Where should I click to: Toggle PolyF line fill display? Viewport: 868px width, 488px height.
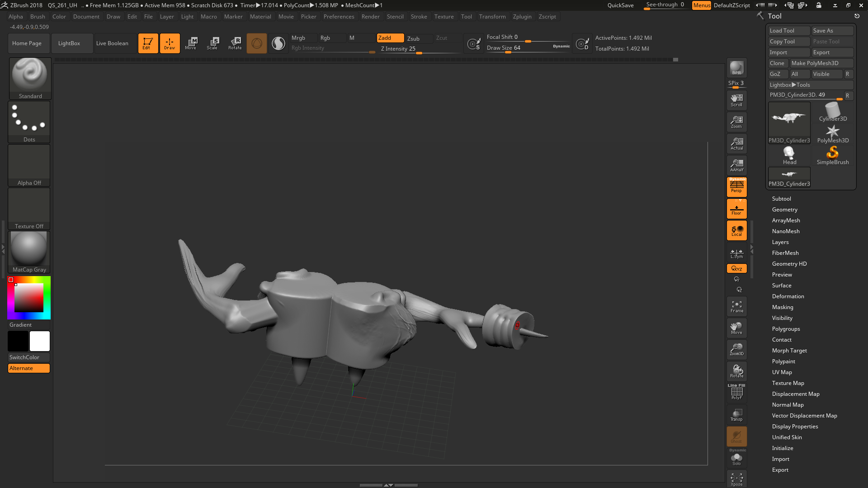click(736, 392)
